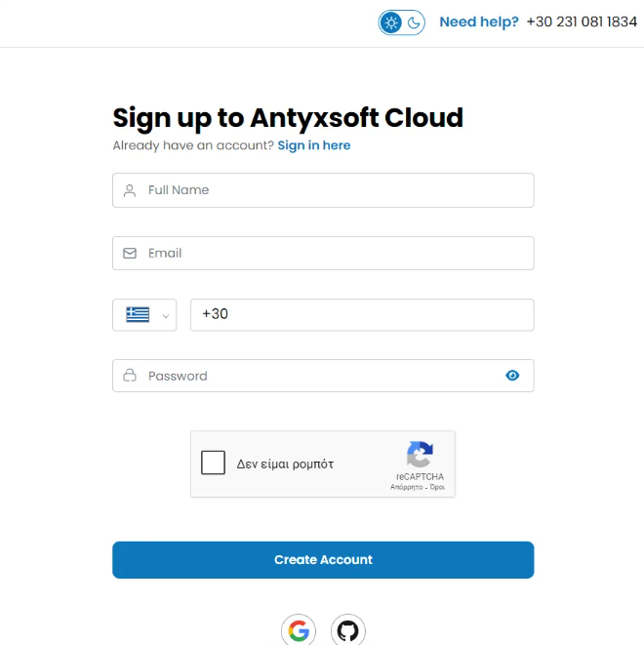Image resolution: width=644 pixels, height=645 pixels.
Task: Focus the Password input field
Action: click(x=312, y=376)
